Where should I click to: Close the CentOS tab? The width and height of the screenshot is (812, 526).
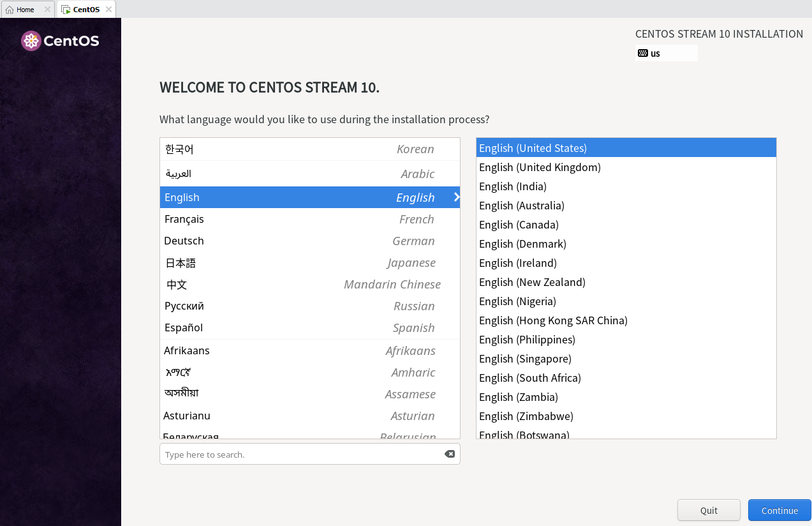click(x=108, y=10)
